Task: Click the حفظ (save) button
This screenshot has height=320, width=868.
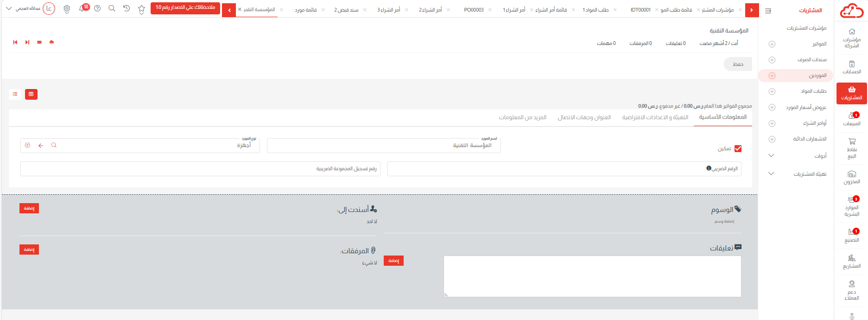Action: 738,64
